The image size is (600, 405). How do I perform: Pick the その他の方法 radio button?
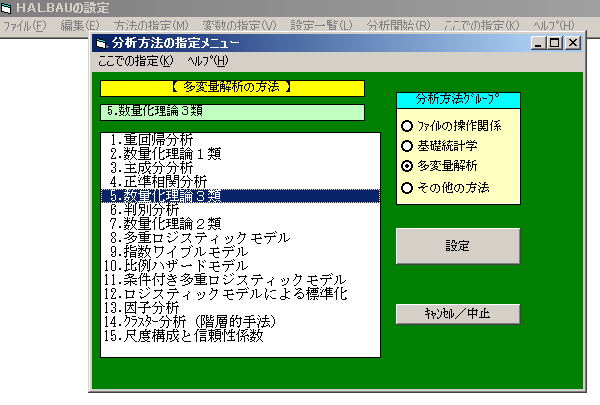[406, 187]
